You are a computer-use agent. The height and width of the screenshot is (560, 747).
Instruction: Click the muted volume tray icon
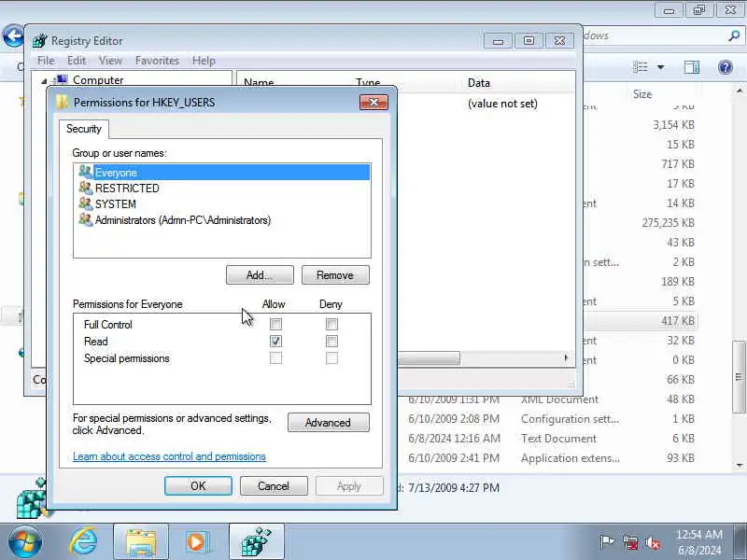click(x=653, y=542)
